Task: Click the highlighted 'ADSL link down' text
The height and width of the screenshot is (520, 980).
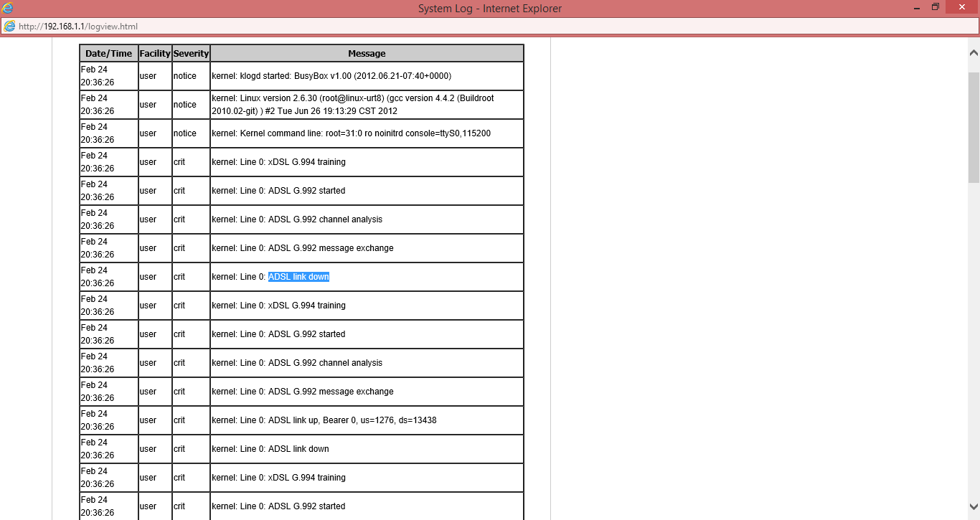Action: point(298,277)
